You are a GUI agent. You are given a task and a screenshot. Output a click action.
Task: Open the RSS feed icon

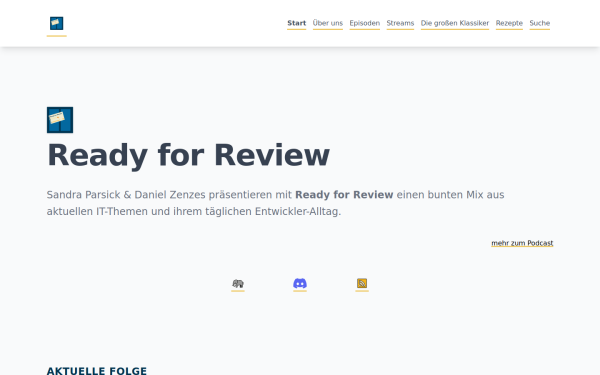pyautogui.click(x=362, y=284)
